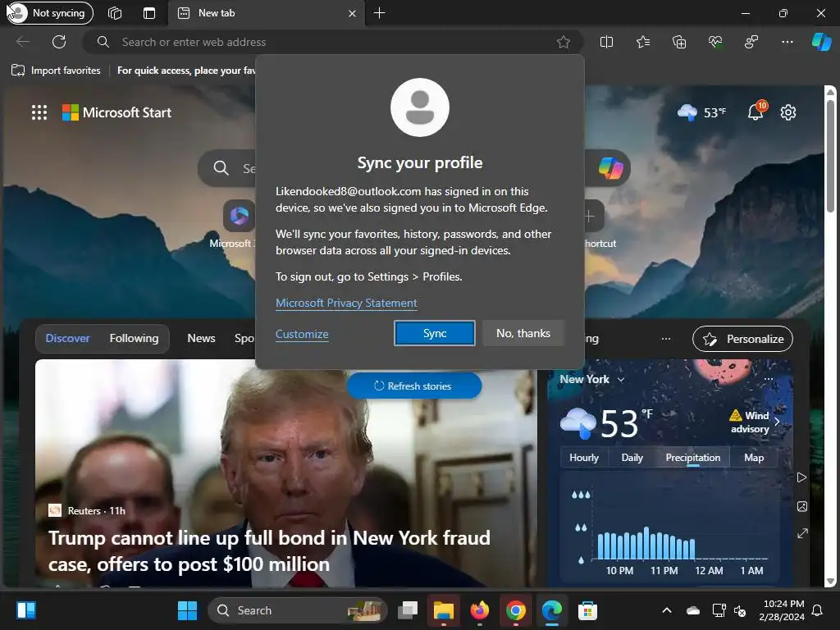Open the app launcher grid icon
The width and height of the screenshot is (840, 630).
(x=39, y=112)
